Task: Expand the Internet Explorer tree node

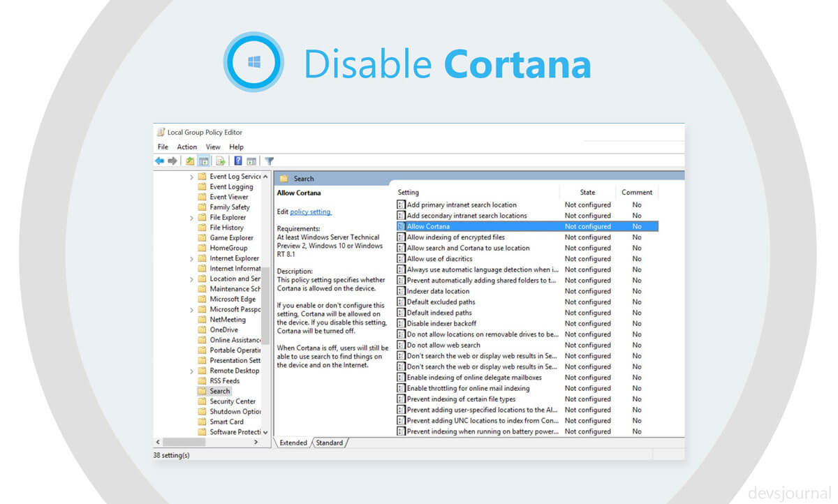Action: (x=192, y=258)
